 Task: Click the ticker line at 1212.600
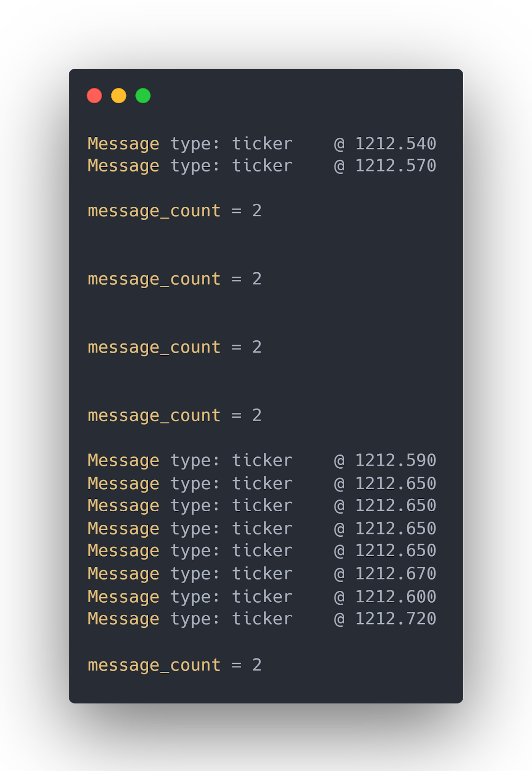[x=262, y=597]
